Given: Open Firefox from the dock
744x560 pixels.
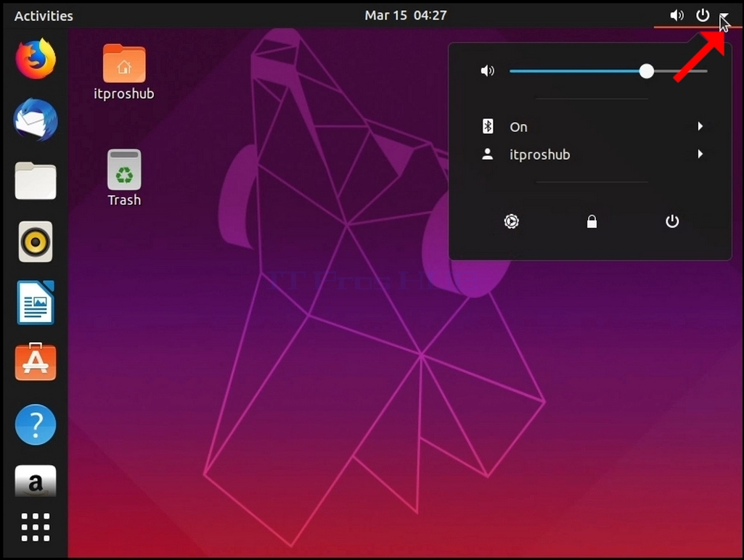Looking at the screenshot, I should pos(36,59).
